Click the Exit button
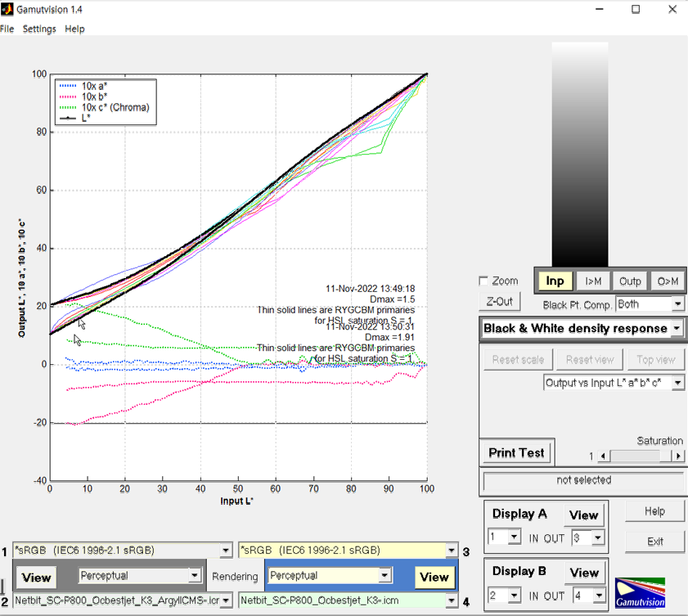The height and width of the screenshot is (616, 688). (x=654, y=542)
